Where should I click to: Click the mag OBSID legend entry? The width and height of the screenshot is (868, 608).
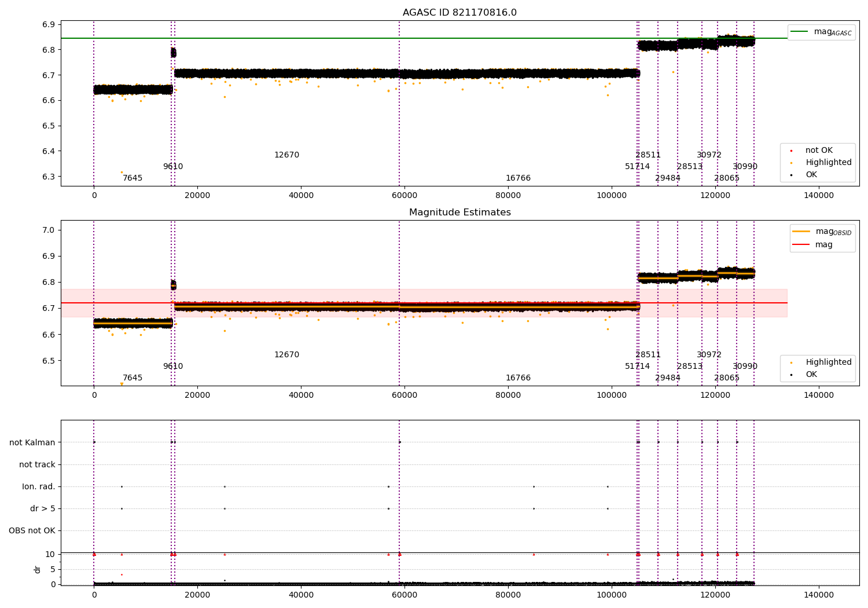click(x=822, y=232)
